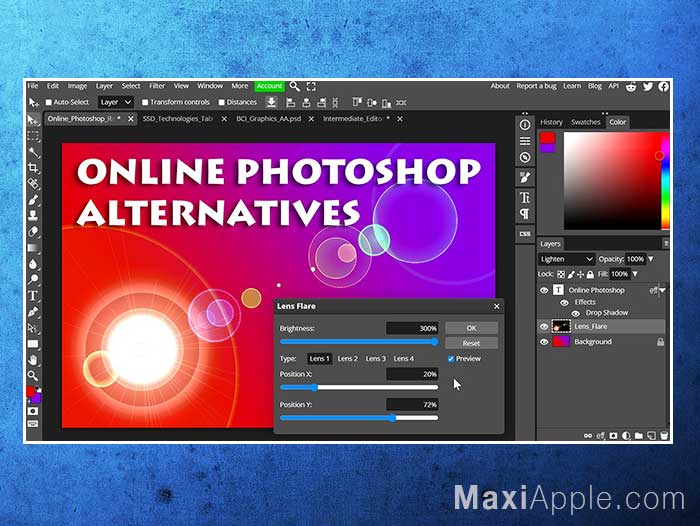This screenshot has width=700, height=526.
Task: Open the File menu
Action: point(33,86)
